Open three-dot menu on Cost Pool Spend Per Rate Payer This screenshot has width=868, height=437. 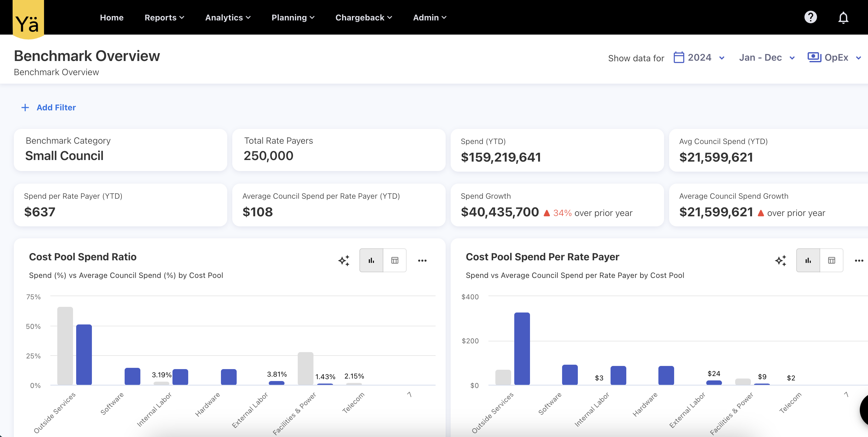click(x=859, y=260)
